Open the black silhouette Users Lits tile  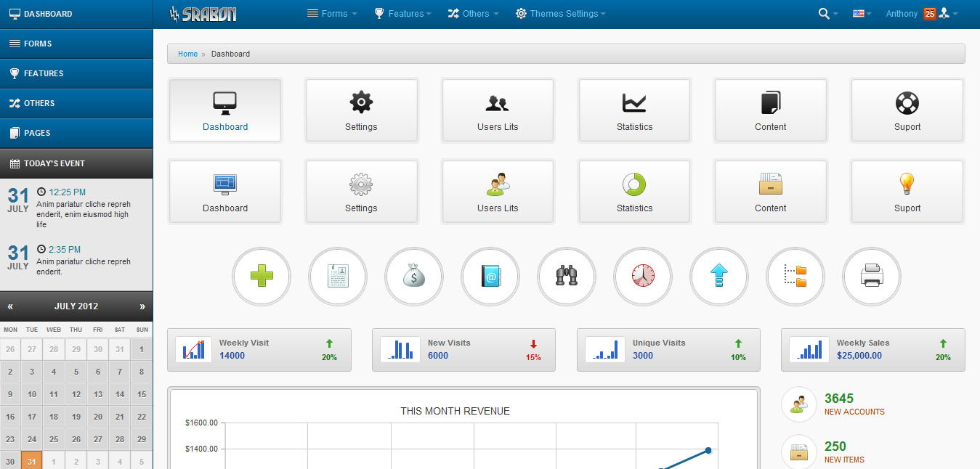(x=498, y=110)
